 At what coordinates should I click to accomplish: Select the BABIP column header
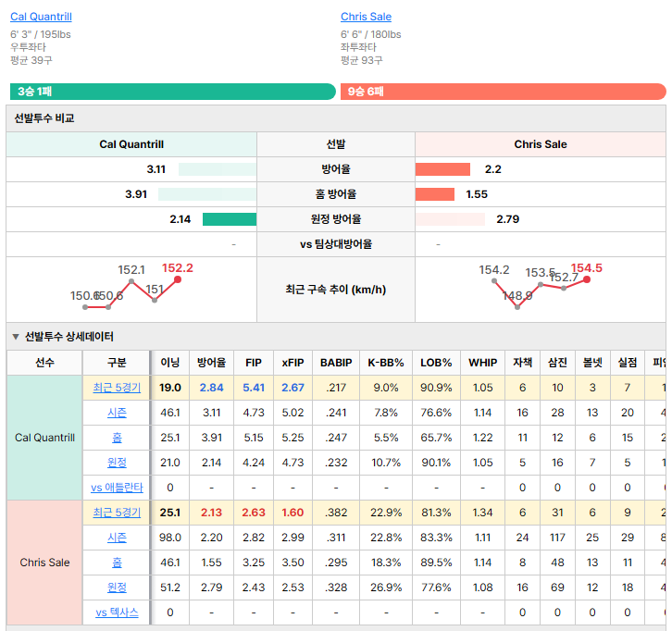[336, 363]
